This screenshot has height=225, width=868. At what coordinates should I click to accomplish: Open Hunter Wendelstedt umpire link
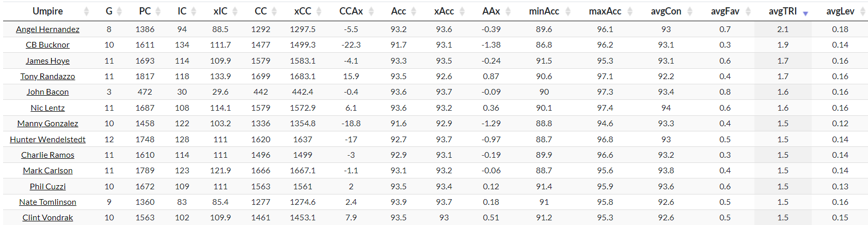[48, 140]
